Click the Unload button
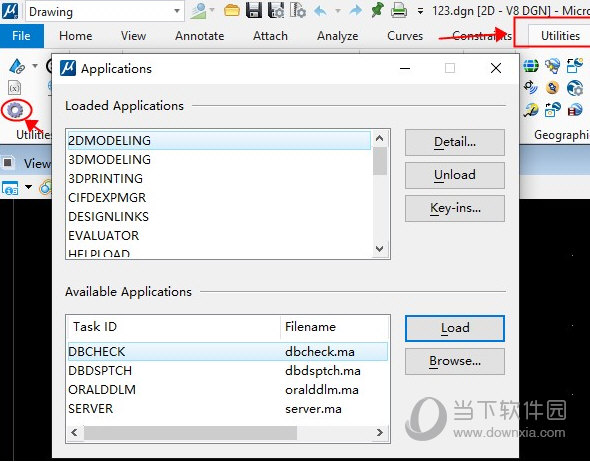 click(x=455, y=175)
